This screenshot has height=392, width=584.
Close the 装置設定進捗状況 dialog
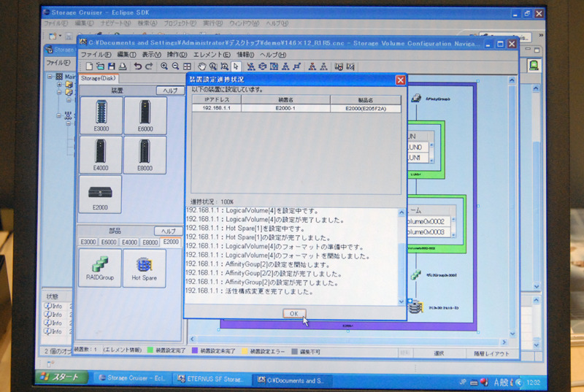click(400, 80)
